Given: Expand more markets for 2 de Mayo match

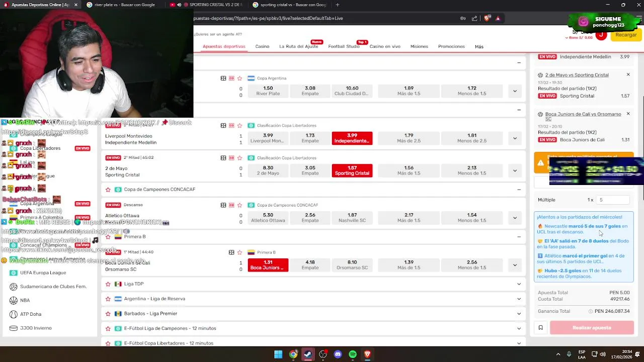Looking at the screenshot, I should (515, 170).
